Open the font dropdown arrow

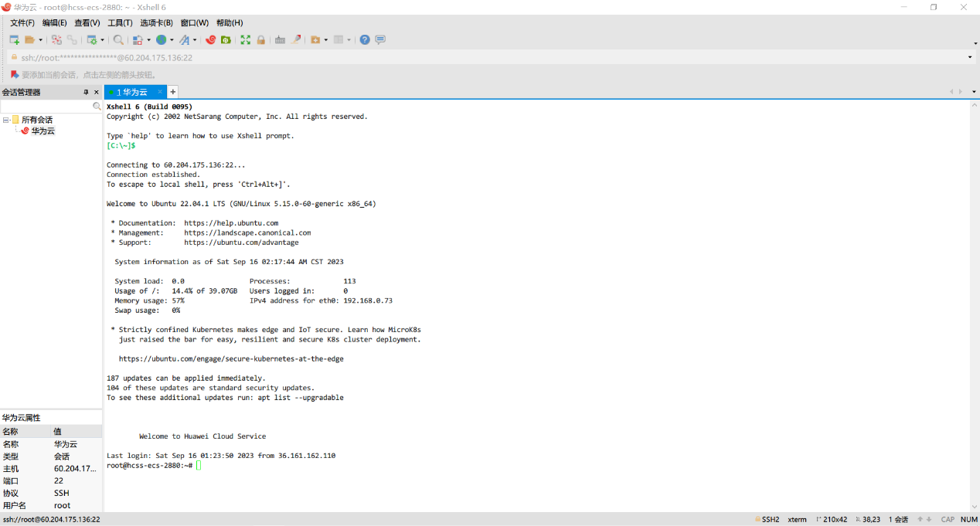click(195, 40)
